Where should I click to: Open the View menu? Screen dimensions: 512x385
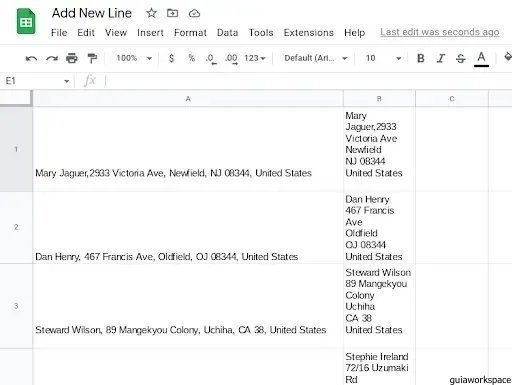(116, 33)
